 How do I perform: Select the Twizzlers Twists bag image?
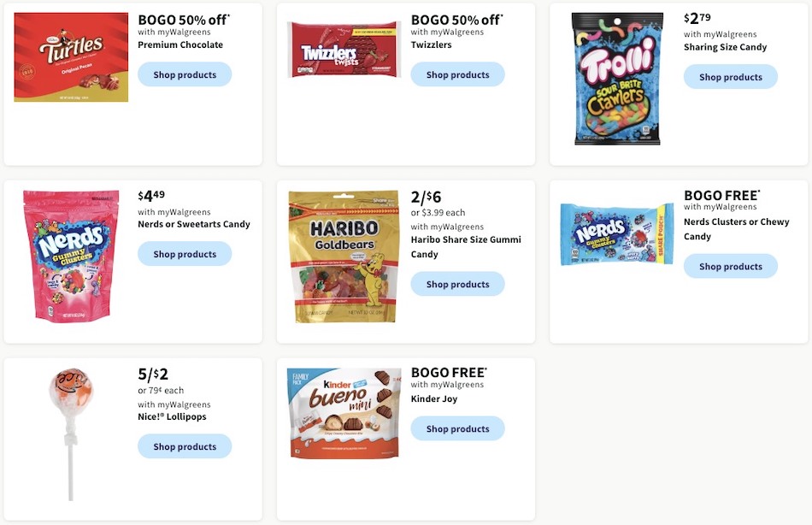344,49
